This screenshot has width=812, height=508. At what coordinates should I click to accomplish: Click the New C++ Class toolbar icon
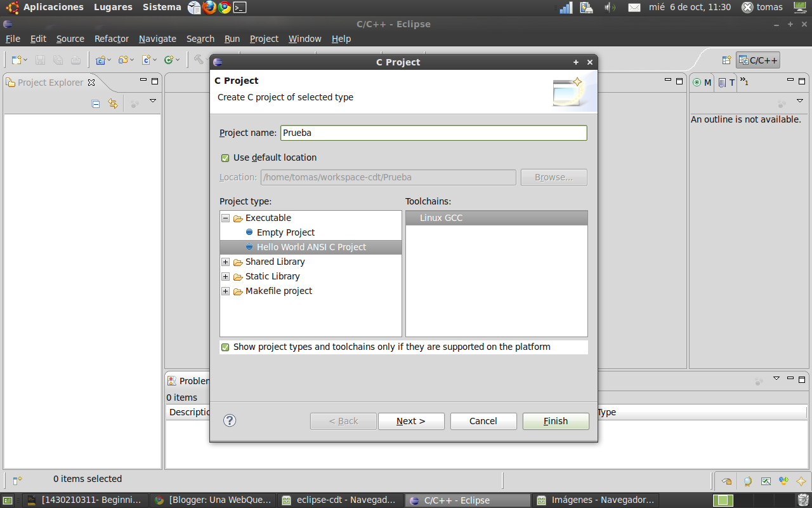point(169,60)
